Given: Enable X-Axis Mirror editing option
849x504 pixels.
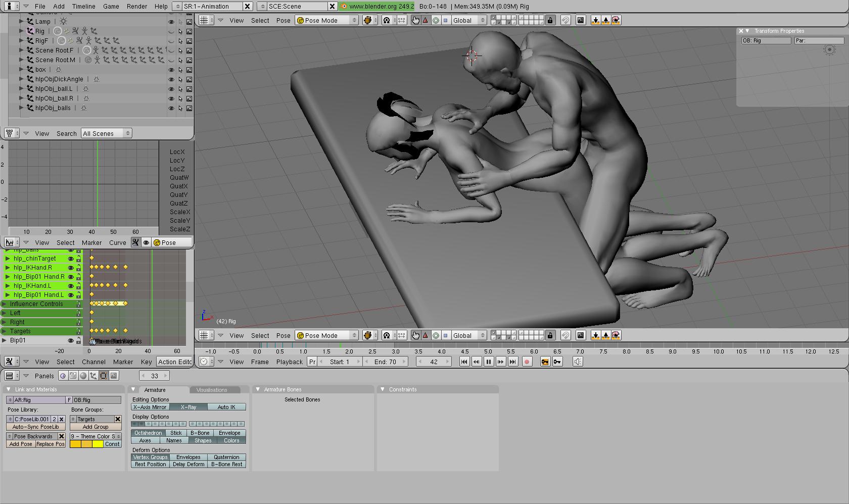Looking at the screenshot, I should point(150,407).
